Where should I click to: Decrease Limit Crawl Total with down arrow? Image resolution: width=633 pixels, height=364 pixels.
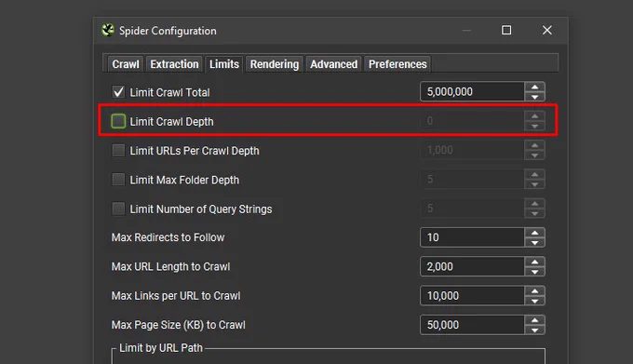pyautogui.click(x=535, y=97)
